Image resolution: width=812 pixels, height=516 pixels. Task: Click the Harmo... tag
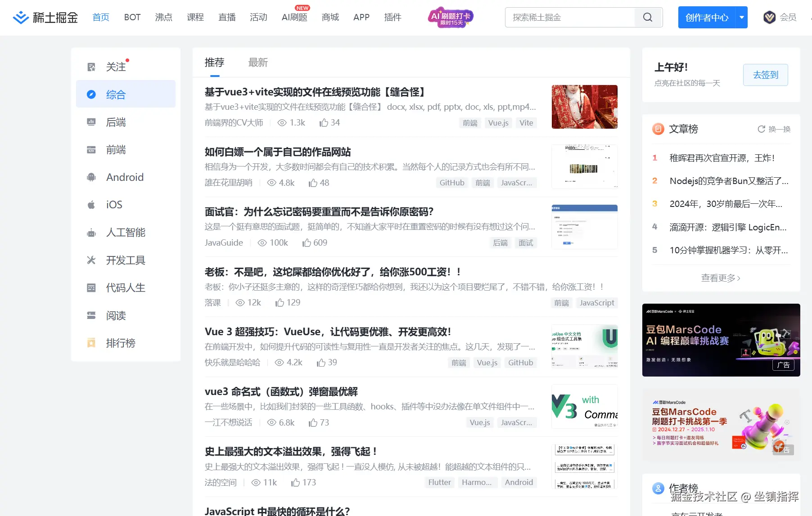pos(477,483)
